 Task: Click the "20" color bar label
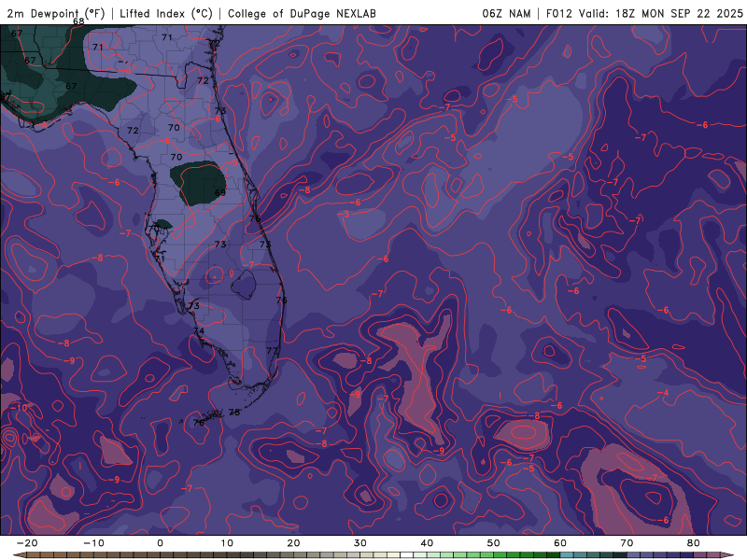[293, 543]
